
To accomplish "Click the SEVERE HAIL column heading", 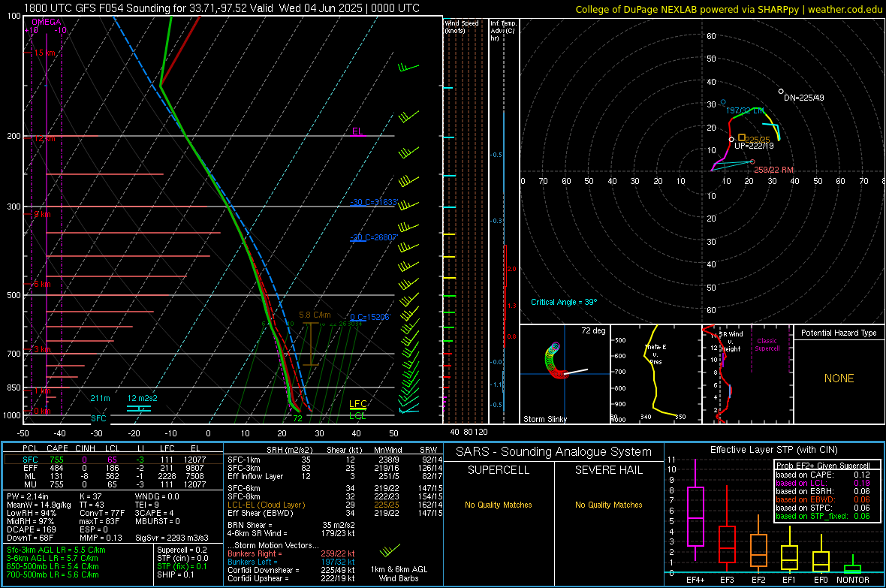I will [608, 470].
